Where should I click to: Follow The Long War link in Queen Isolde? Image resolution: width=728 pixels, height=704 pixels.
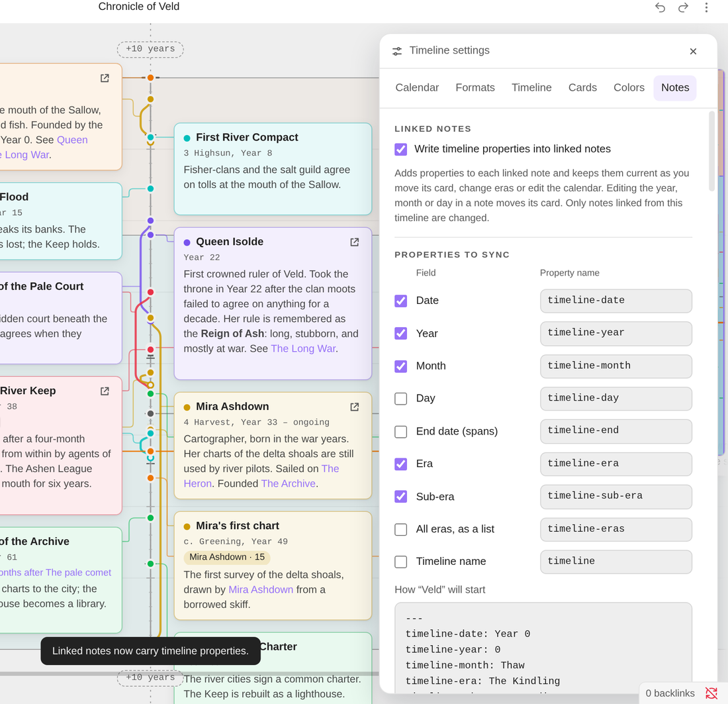[x=304, y=348]
